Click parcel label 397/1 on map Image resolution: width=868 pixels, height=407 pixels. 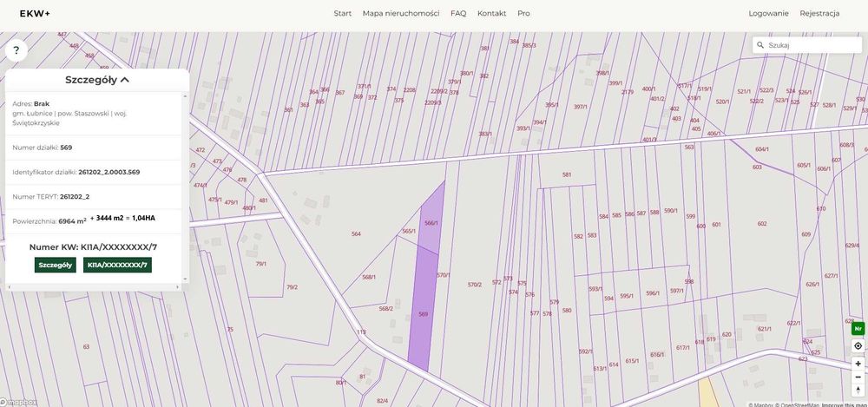(x=580, y=107)
